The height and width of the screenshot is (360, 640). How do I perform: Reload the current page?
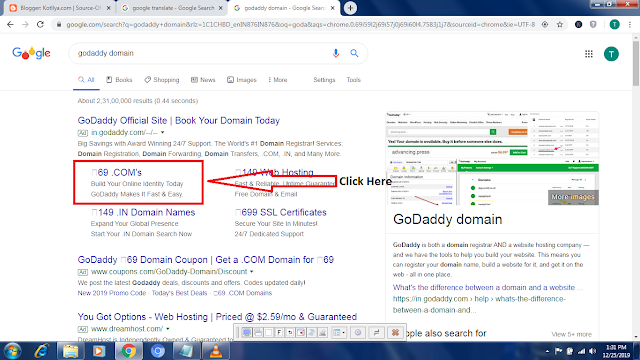pyautogui.click(x=40, y=24)
